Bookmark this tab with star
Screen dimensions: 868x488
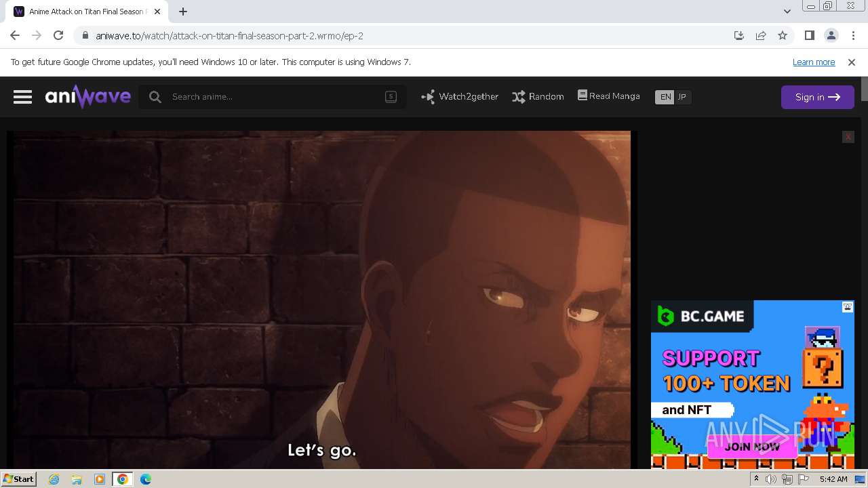pos(783,35)
